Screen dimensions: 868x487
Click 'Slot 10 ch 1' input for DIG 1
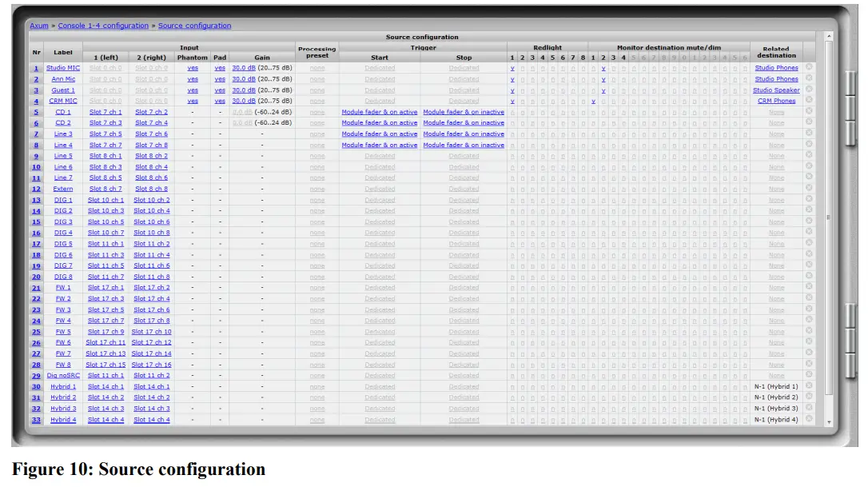click(106, 200)
